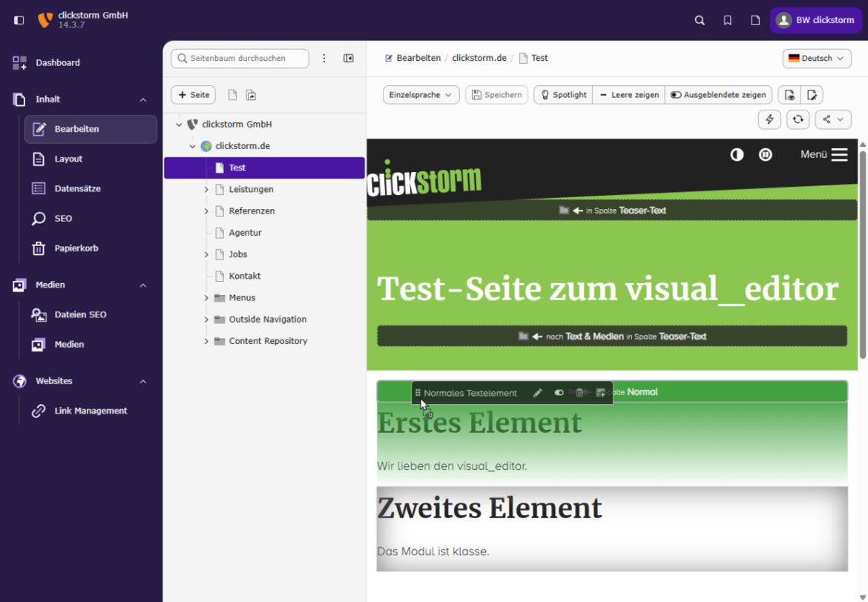Toggle Ausgeblendete zeigen switch
Viewport: 868px width, 602px height.
click(x=719, y=95)
